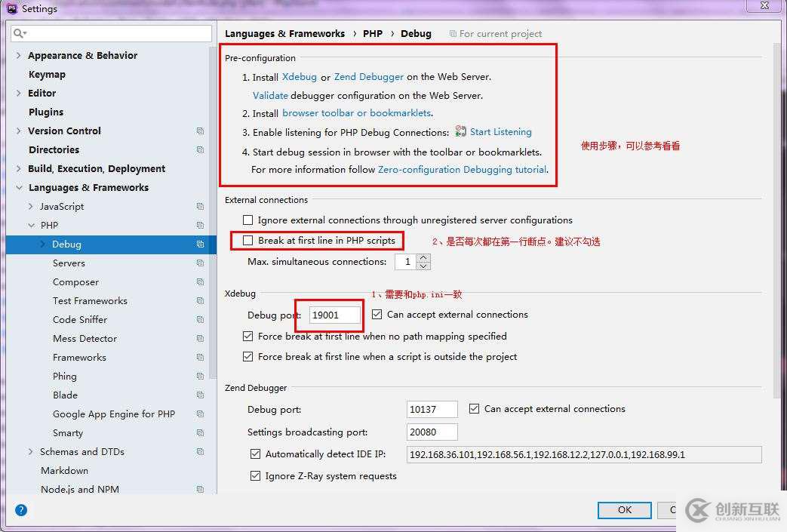Click the help question mark icon

tap(21, 510)
